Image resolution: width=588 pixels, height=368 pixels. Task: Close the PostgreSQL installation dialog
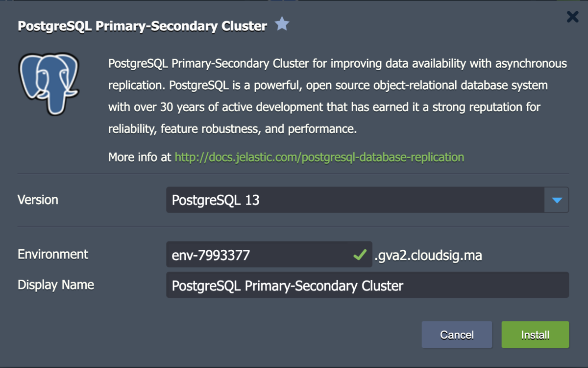point(572,16)
